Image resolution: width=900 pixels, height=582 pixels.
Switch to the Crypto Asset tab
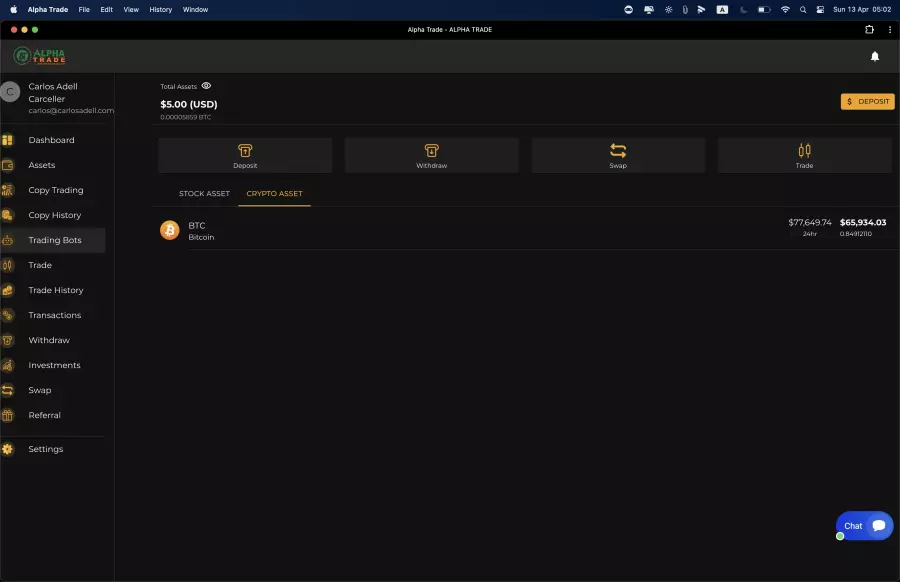[x=274, y=193]
